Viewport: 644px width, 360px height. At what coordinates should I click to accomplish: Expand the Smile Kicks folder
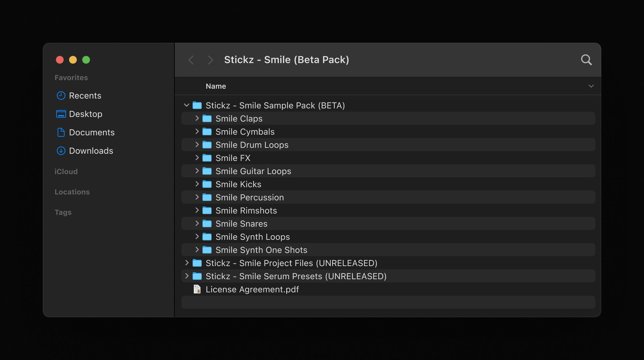197,184
